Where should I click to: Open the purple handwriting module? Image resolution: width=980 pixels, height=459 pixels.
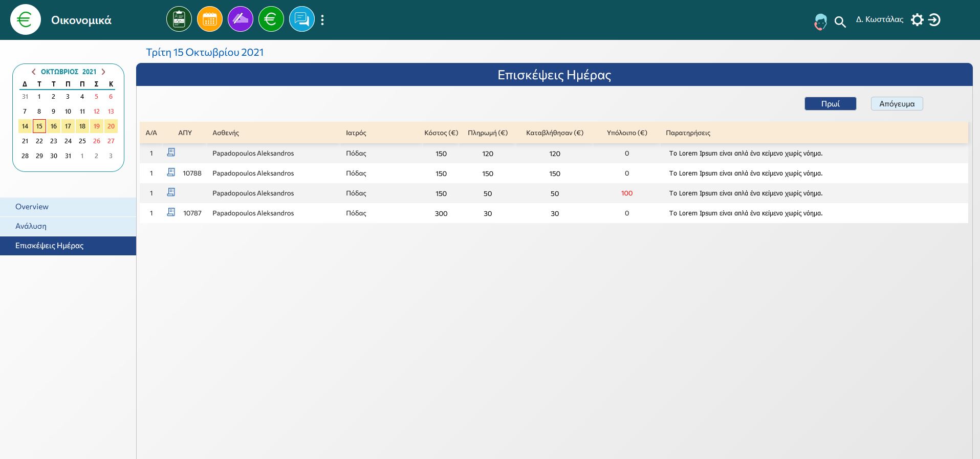point(241,20)
